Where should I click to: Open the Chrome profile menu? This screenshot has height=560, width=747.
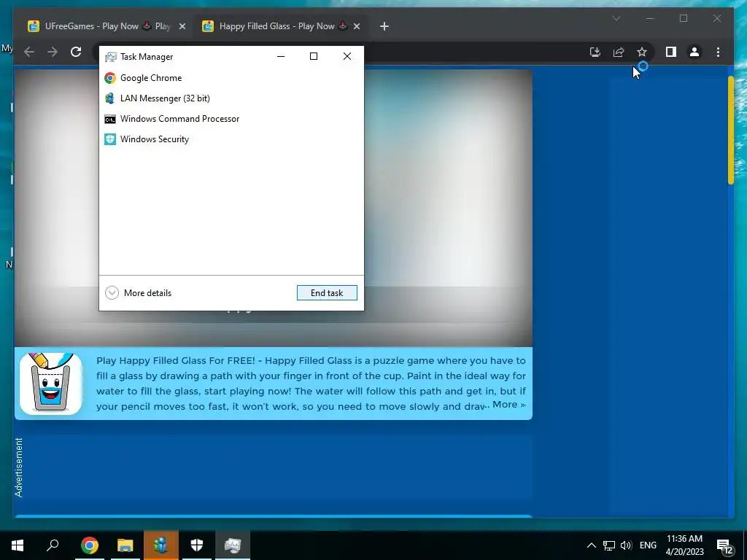click(x=694, y=52)
